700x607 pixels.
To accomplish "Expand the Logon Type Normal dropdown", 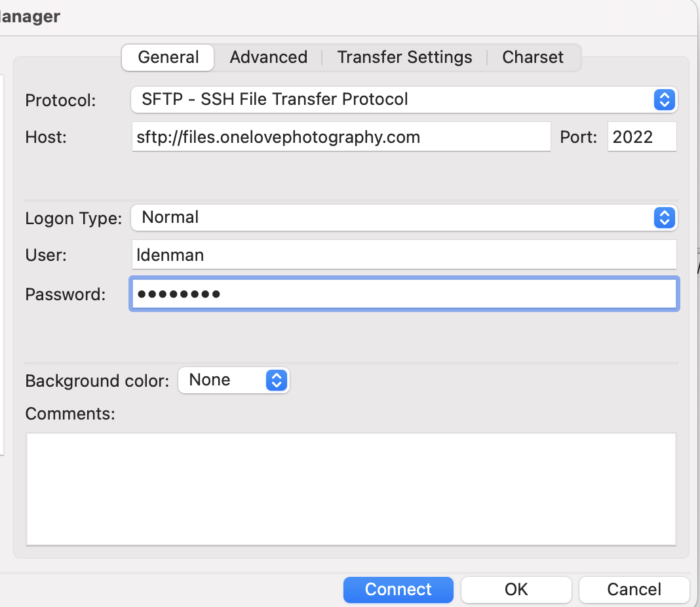I will (x=393, y=218).
